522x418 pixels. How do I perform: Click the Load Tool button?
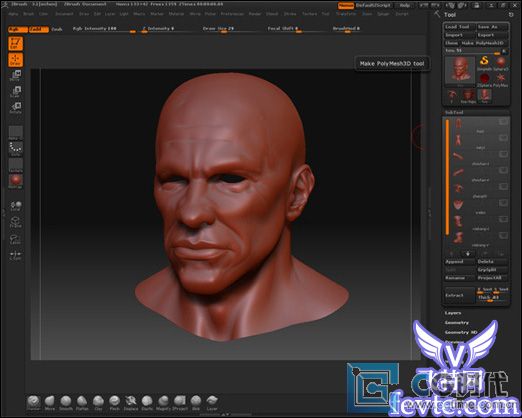tap(457, 27)
